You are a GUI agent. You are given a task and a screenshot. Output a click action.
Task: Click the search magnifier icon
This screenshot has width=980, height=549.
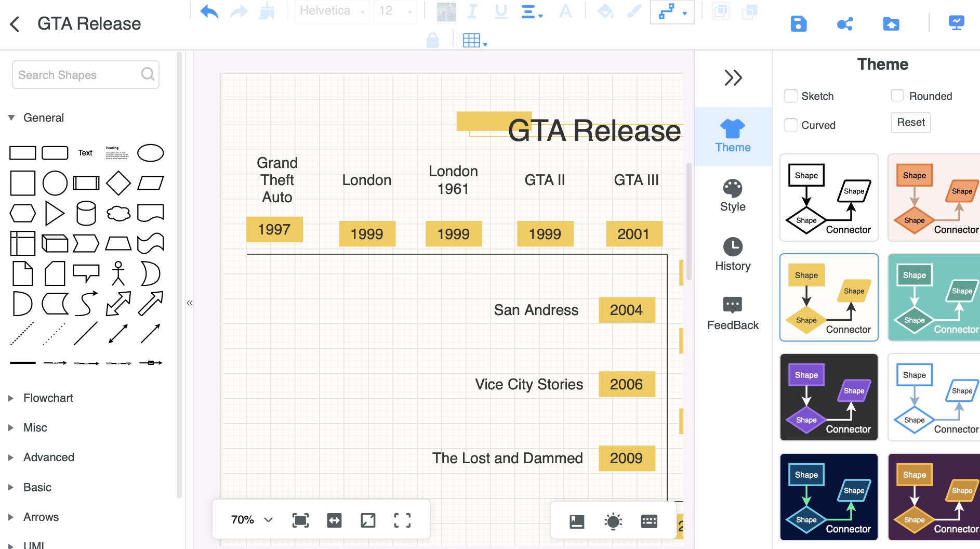[x=148, y=74]
